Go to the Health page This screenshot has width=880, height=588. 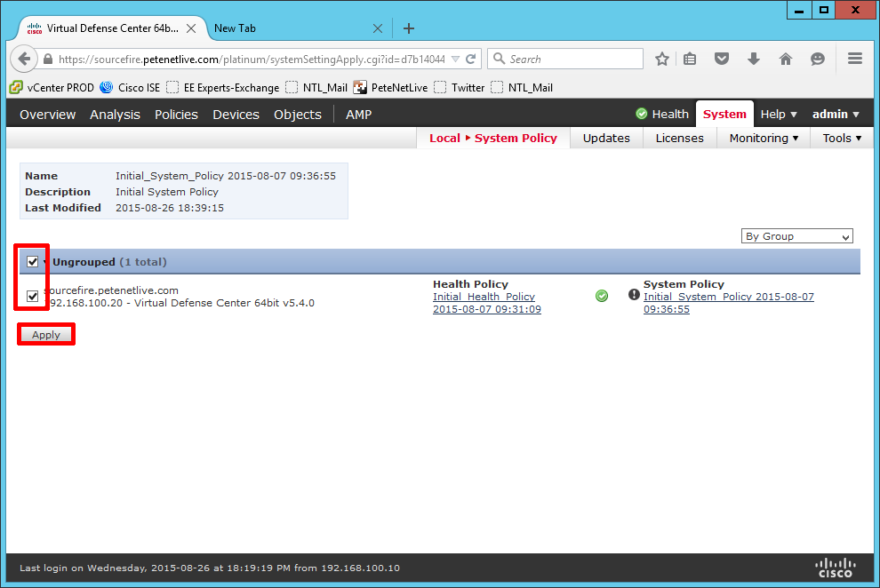(670, 114)
